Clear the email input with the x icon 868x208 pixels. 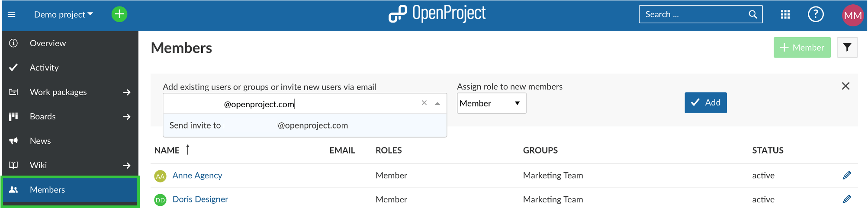(424, 103)
